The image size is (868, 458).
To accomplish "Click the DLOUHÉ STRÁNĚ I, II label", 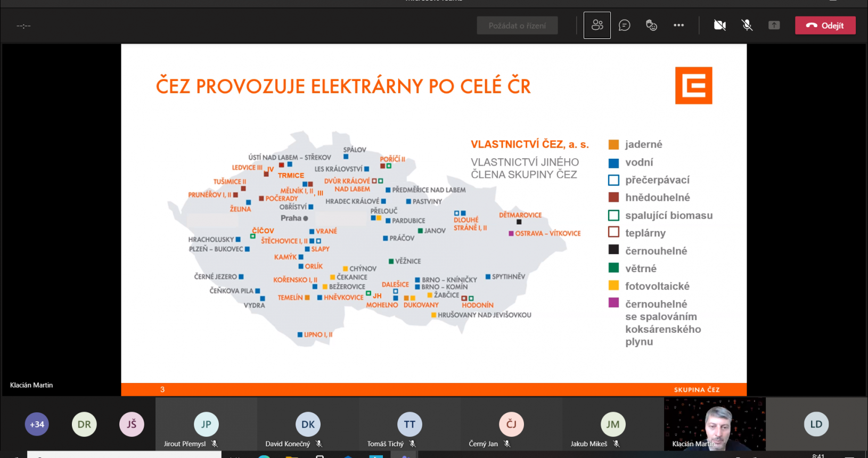I will [x=470, y=224].
